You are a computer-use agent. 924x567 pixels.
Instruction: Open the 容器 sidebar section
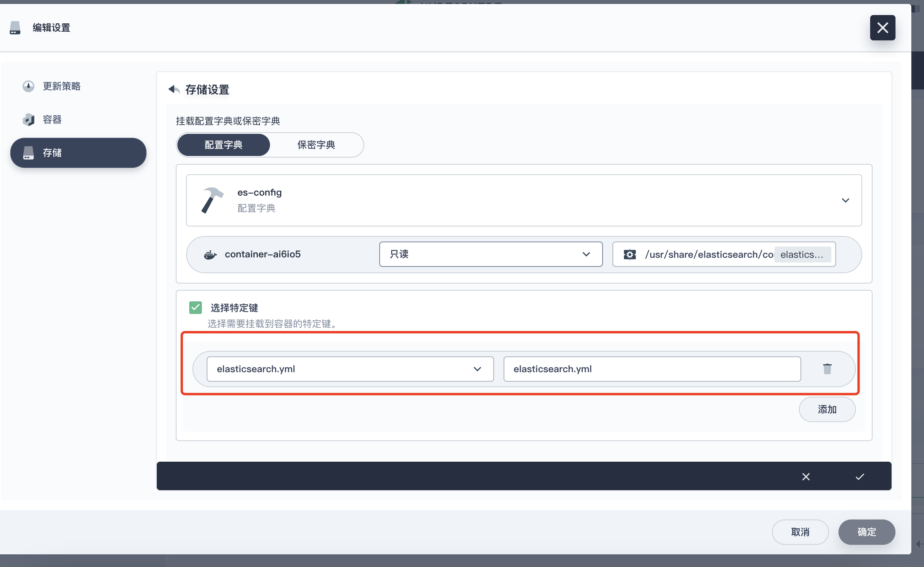click(x=78, y=120)
